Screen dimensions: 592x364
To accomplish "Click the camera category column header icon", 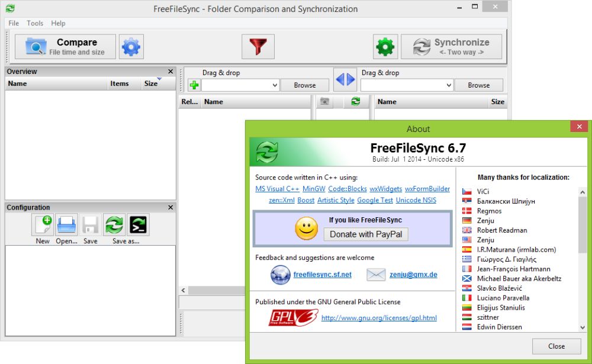I will tap(324, 102).
